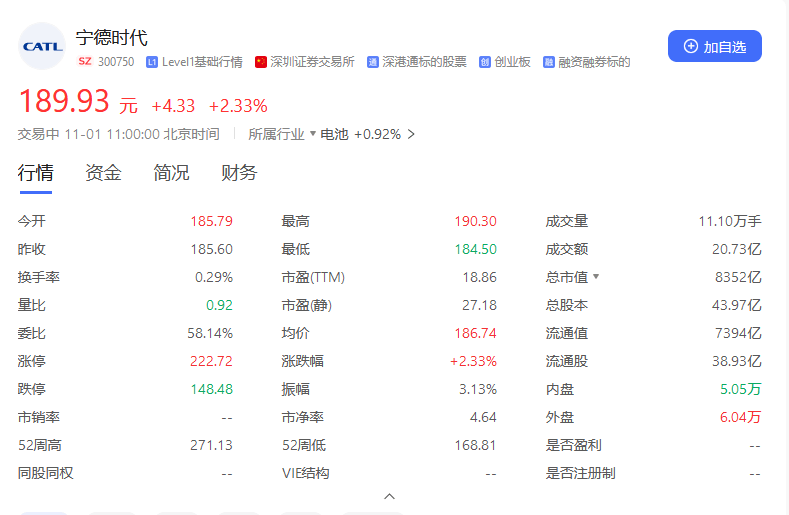This screenshot has width=789, height=515.
Task: Click the 是否盈利 label
Action: pyautogui.click(x=574, y=445)
